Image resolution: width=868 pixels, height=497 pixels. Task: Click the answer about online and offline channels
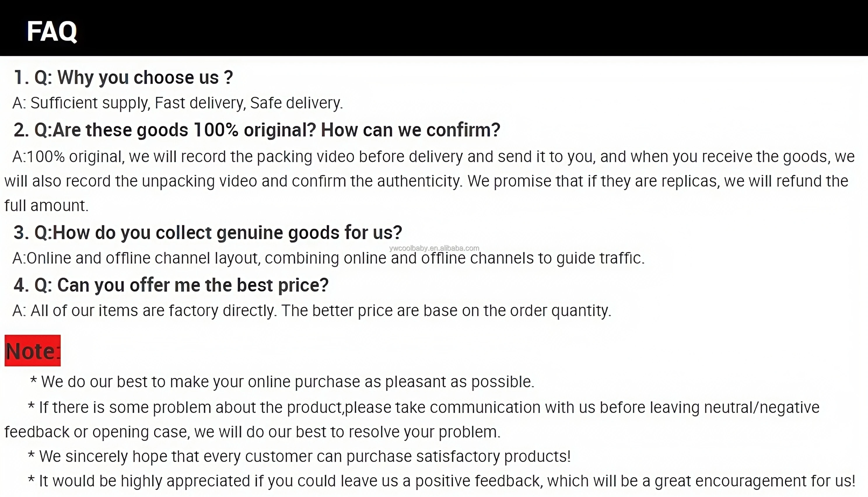tap(328, 258)
